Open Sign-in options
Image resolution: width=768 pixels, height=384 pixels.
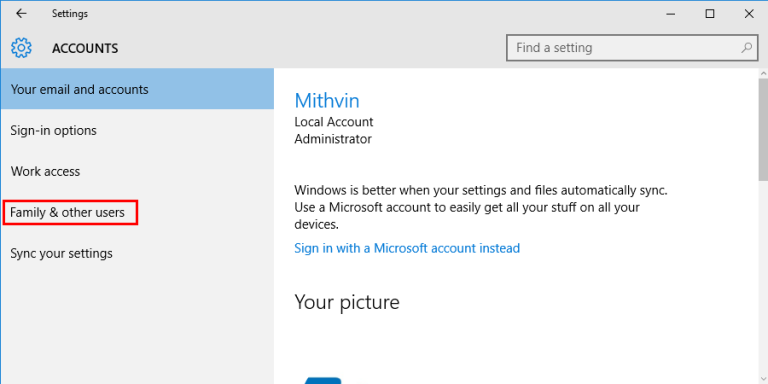tap(137, 130)
